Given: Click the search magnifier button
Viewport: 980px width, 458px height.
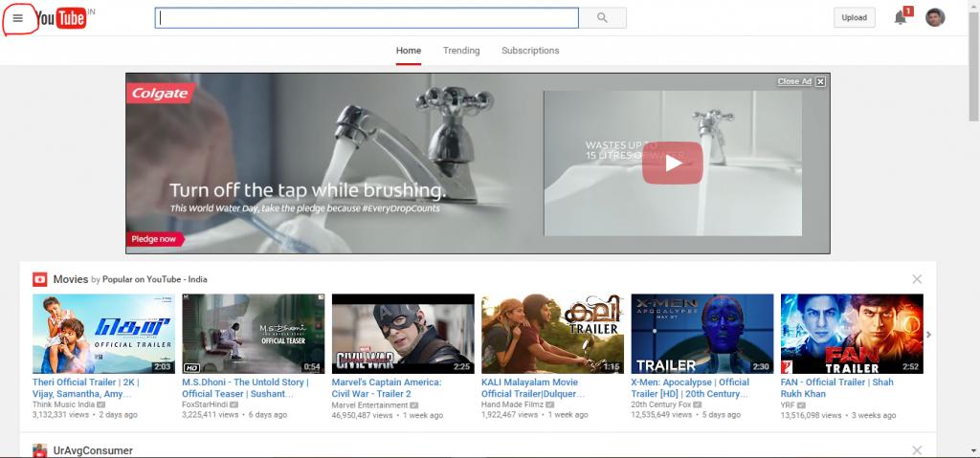Looking at the screenshot, I should [x=603, y=18].
